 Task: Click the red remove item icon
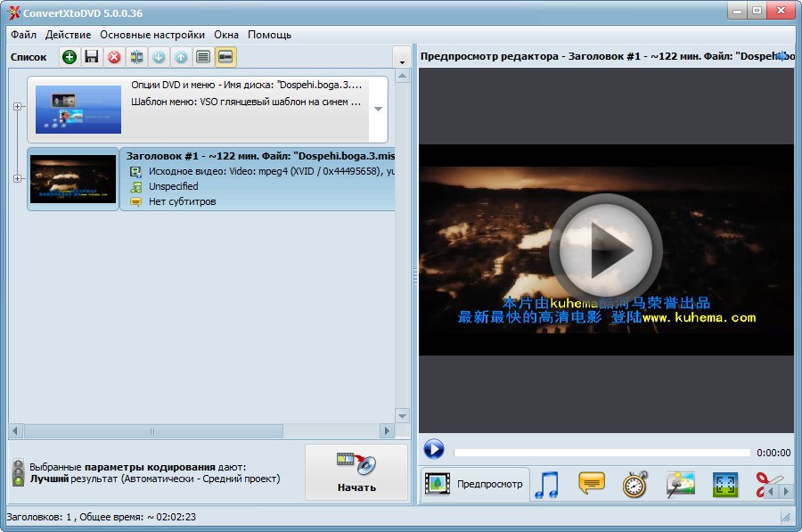pyautogui.click(x=114, y=57)
